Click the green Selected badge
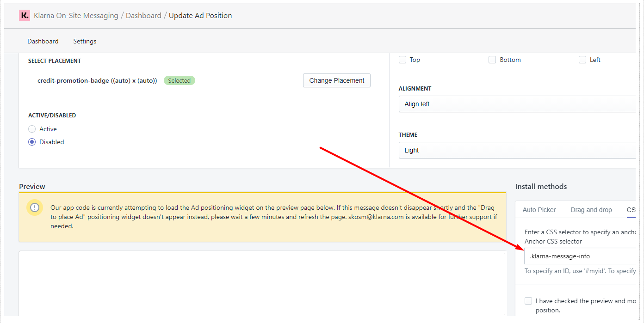The width and height of the screenshot is (644, 323). coord(180,80)
